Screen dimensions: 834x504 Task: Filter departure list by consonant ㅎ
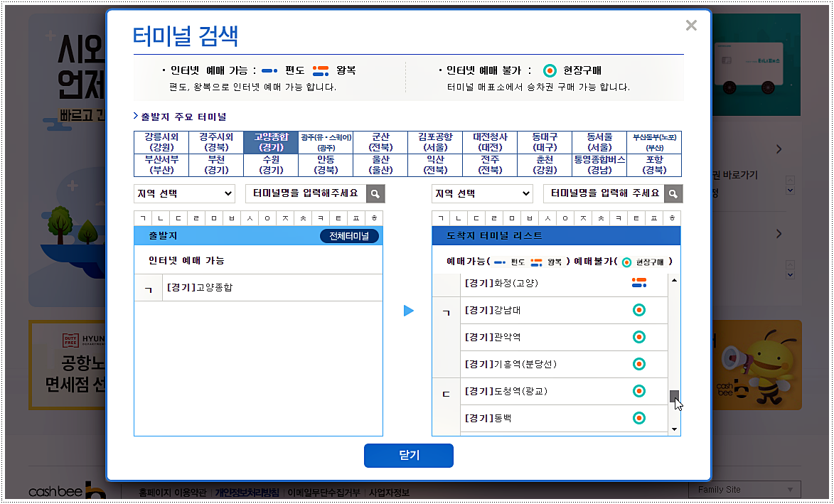click(x=374, y=218)
